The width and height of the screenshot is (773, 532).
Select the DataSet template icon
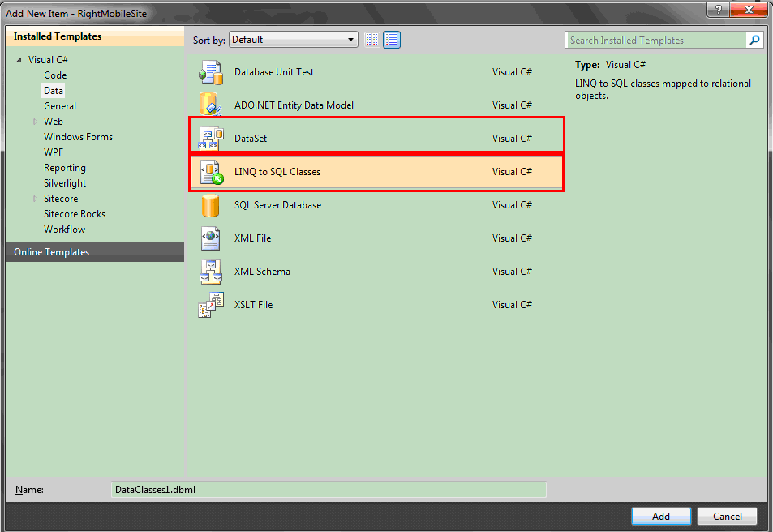tap(211, 139)
